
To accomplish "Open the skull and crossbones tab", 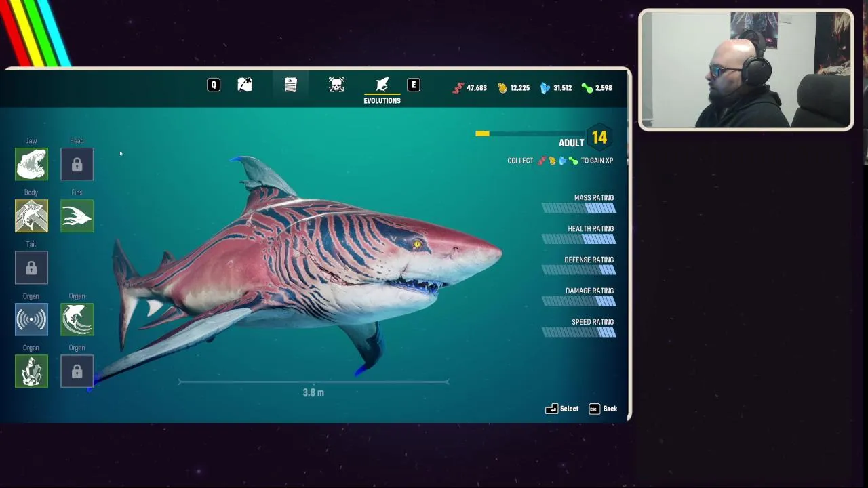I will (x=336, y=85).
